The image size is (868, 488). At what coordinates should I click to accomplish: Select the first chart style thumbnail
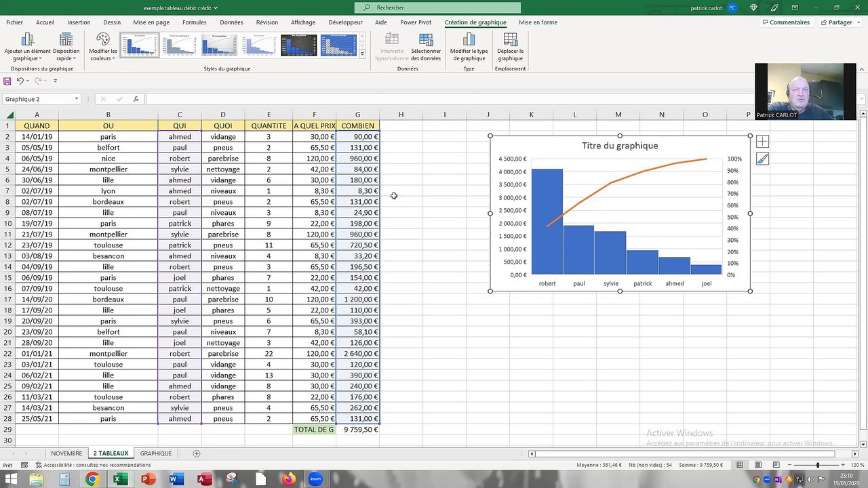click(x=140, y=45)
